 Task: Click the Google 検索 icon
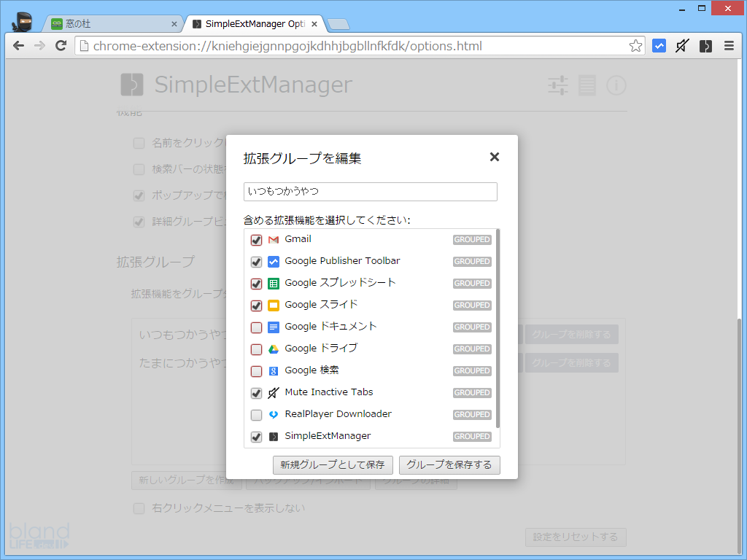[274, 371]
